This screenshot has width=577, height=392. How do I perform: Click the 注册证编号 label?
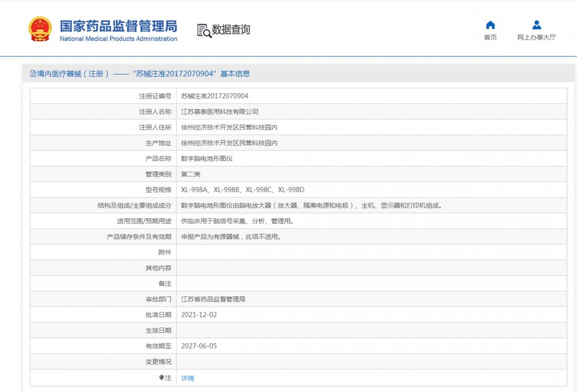point(155,96)
